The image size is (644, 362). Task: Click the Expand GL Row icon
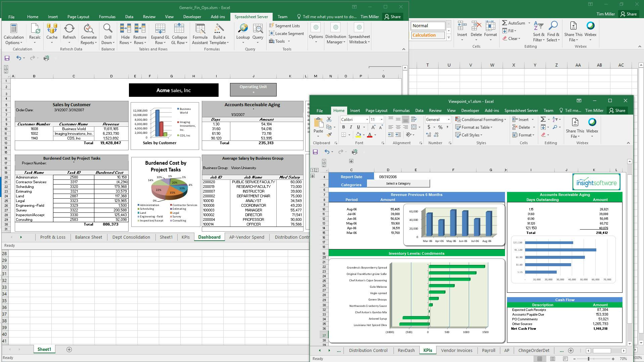coord(160,34)
